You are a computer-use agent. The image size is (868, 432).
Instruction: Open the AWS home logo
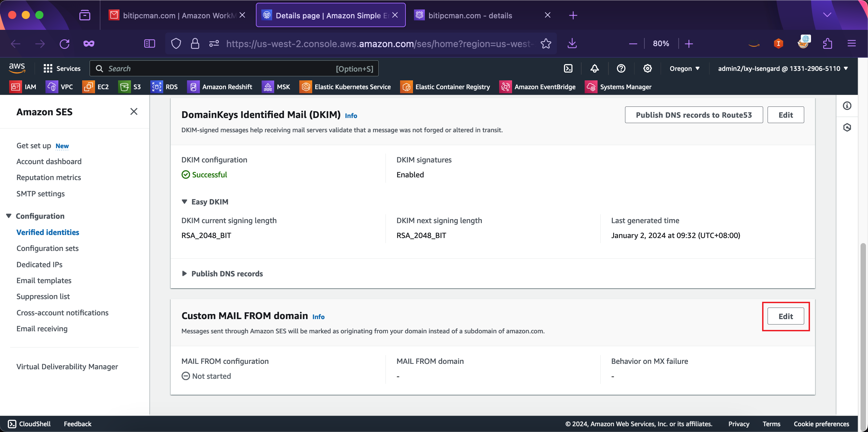coord(17,68)
